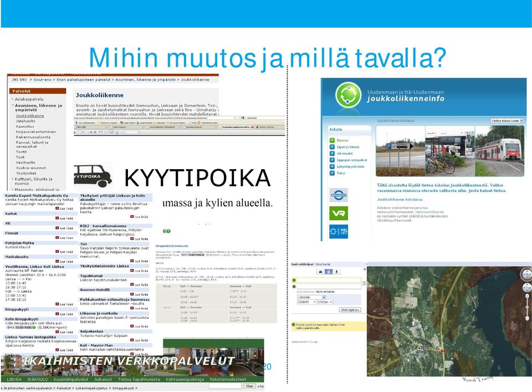Screen dimensions: 532x392
Task: Click the Skype phone number for Kolin kimppakyyti
Action: point(21,328)
